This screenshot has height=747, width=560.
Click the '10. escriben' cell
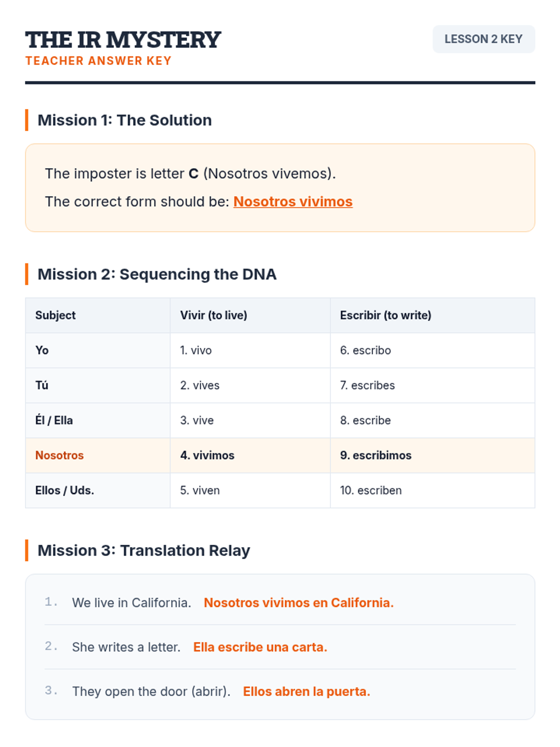371,491
